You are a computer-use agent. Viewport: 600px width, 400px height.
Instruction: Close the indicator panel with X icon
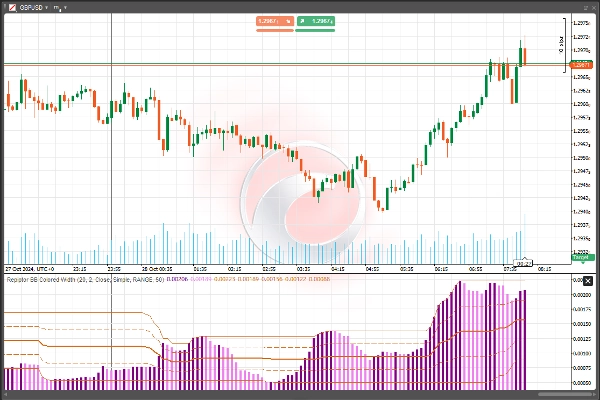pos(590,281)
